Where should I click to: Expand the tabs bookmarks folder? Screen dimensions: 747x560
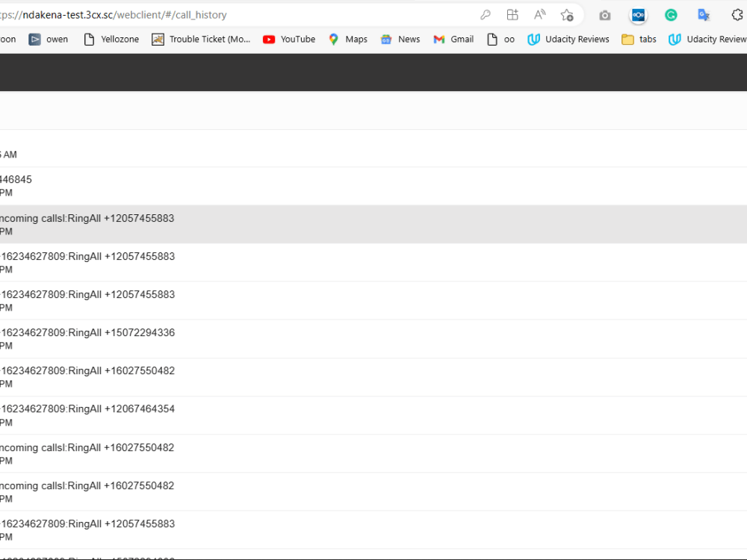coord(639,39)
